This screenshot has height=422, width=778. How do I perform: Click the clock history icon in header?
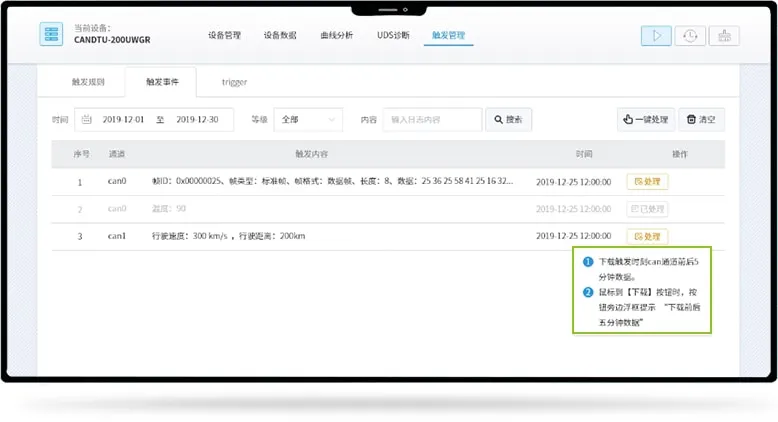coord(690,35)
